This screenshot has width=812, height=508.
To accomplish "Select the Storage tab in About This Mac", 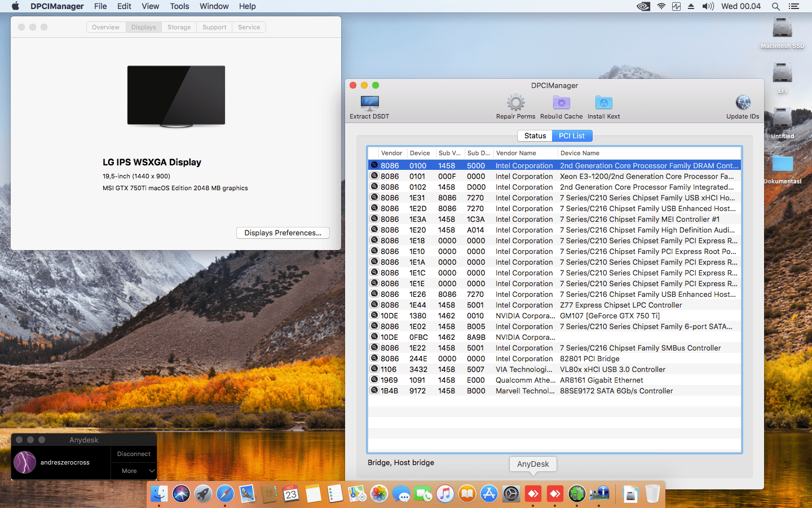I will [x=179, y=27].
